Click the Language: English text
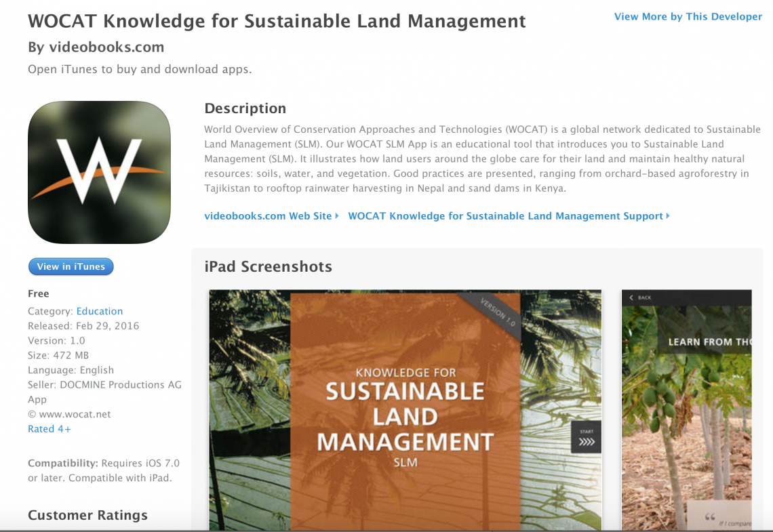 pyautogui.click(x=71, y=371)
